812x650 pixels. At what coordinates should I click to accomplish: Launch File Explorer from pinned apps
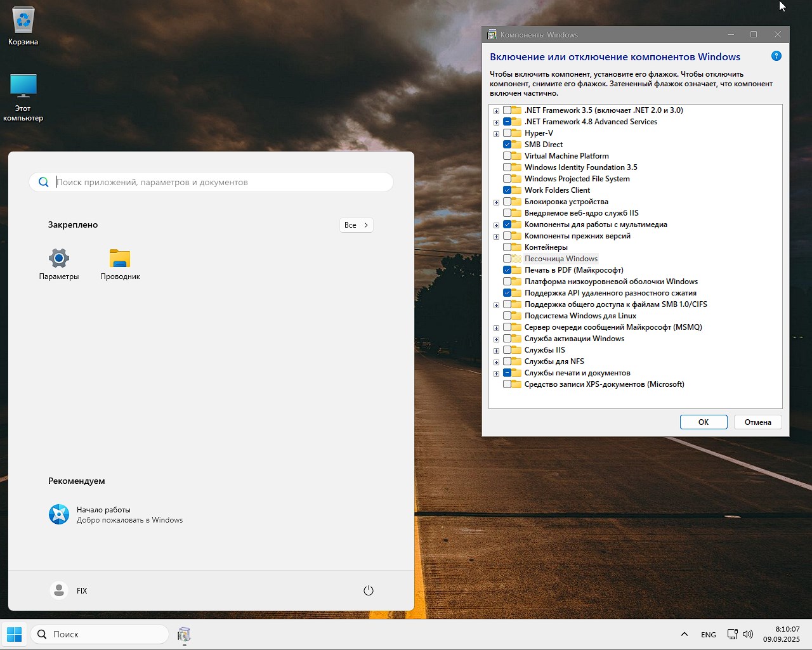tap(120, 258)
